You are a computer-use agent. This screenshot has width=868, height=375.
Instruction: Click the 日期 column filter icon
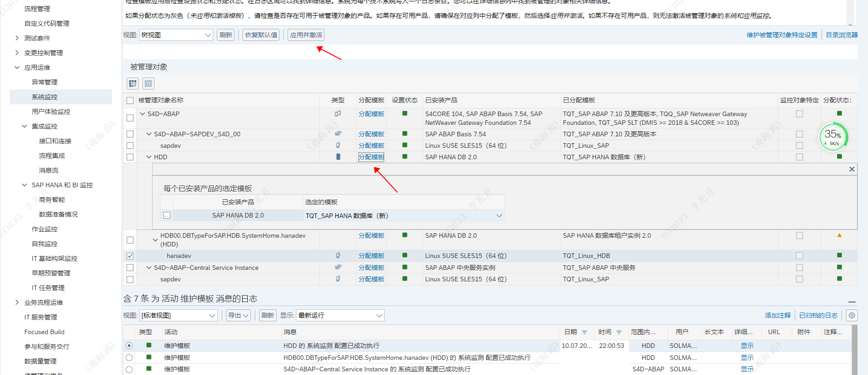pos(584,332)
